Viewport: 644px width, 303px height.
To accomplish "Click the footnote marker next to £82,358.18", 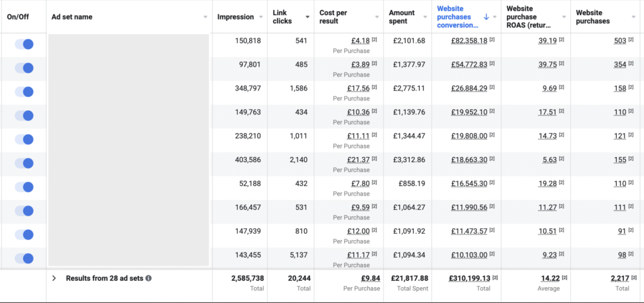I will [x=492, y=40].
